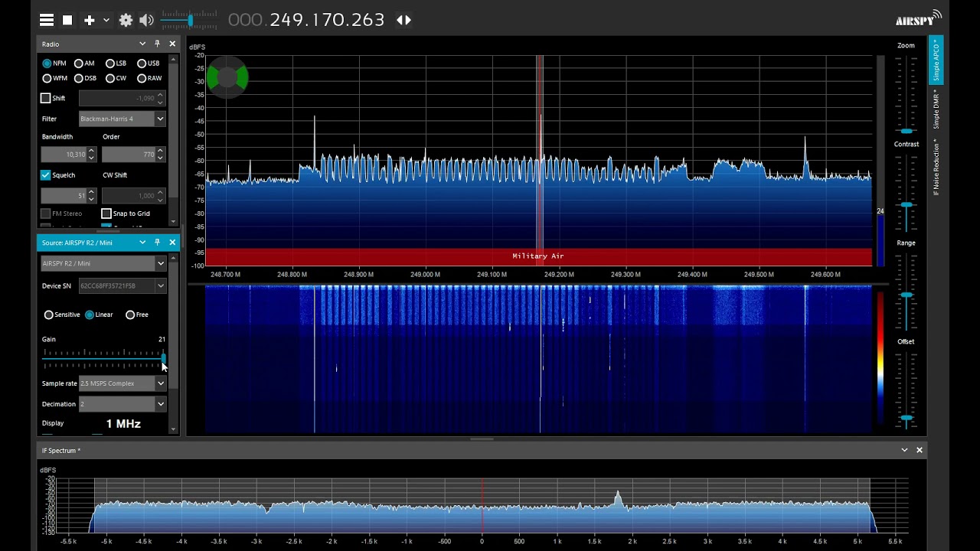The image size is (980, 551).
Task: Select USB demodulation mode
Action: coord(149,64)
